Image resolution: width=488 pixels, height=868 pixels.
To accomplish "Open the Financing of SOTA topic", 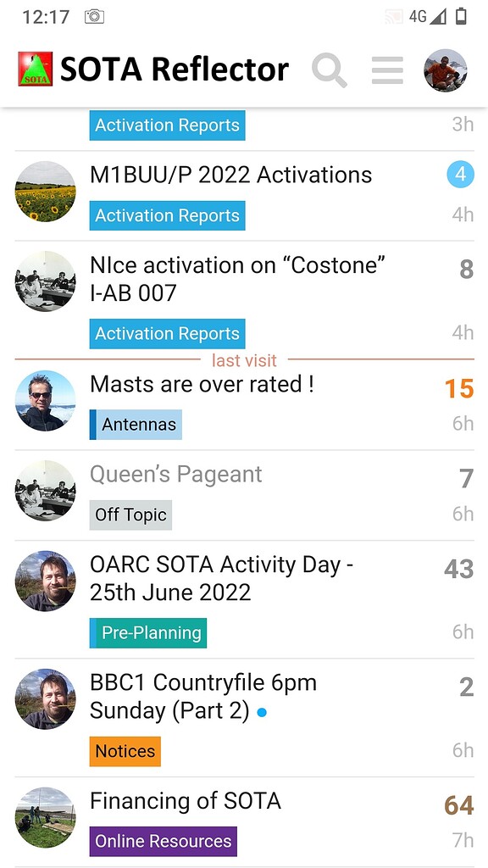I will (x=182, y=801).
